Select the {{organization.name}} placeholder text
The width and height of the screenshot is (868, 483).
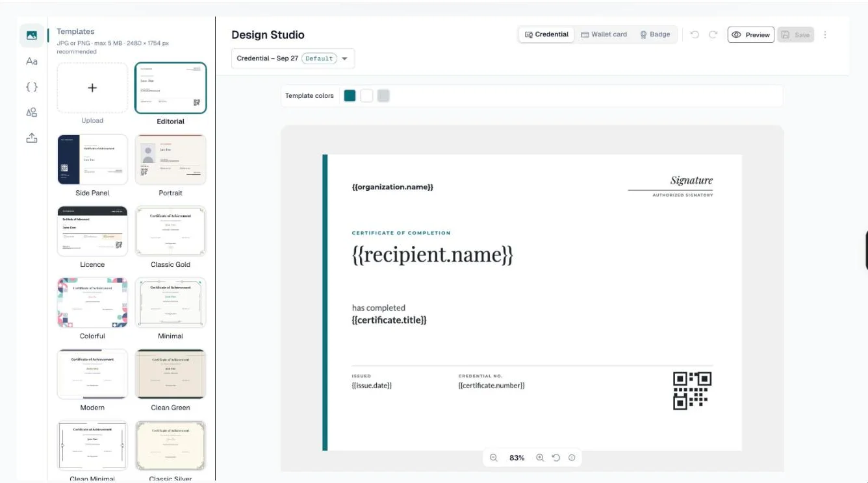pyautogui.click(x=392, y=187)
